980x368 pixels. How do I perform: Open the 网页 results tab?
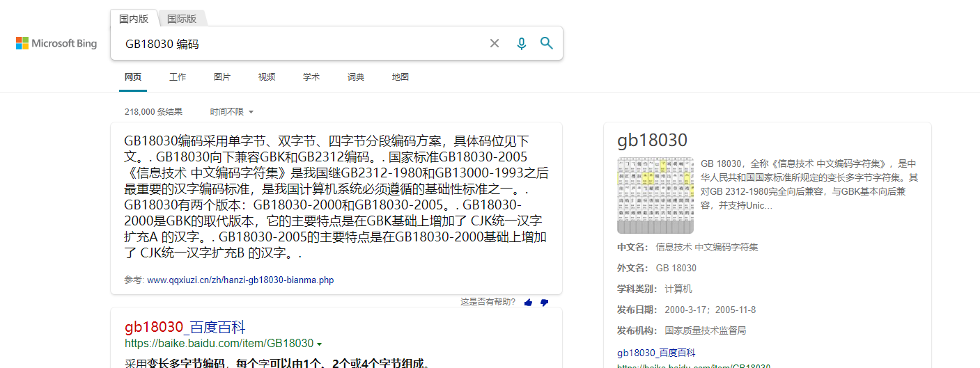coord(133,77)
